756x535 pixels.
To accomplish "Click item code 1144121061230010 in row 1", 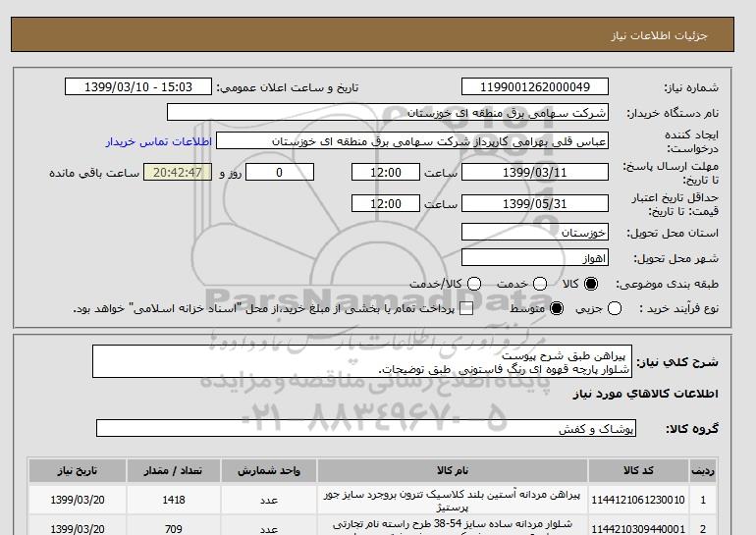I will 638,500.
